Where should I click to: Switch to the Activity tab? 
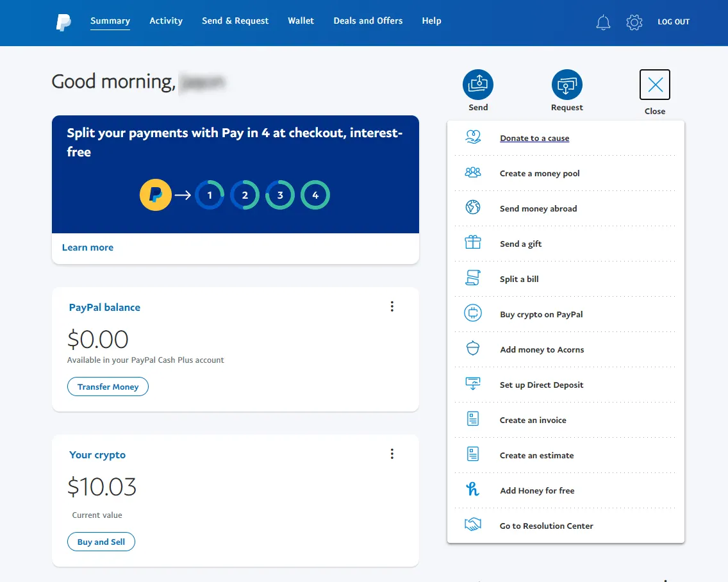pos(166,21)
